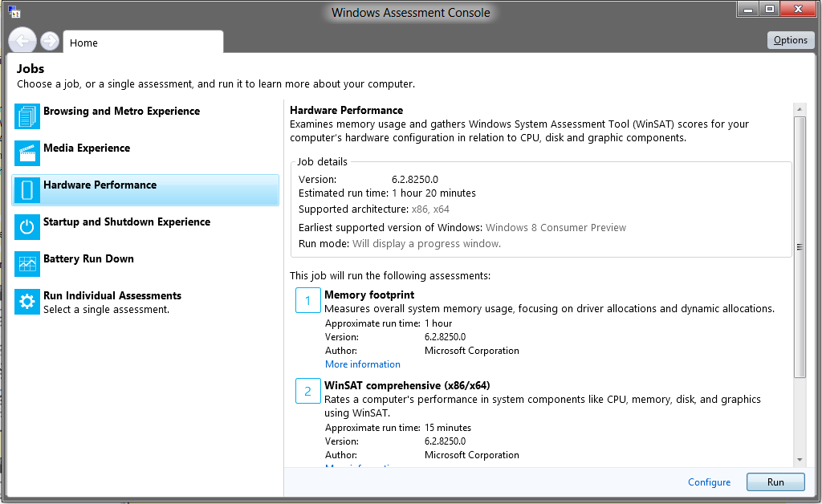822x504 pixels.
Task: Click the Run Individual Assessments gear icon
Action: click(x=26, y=301)
